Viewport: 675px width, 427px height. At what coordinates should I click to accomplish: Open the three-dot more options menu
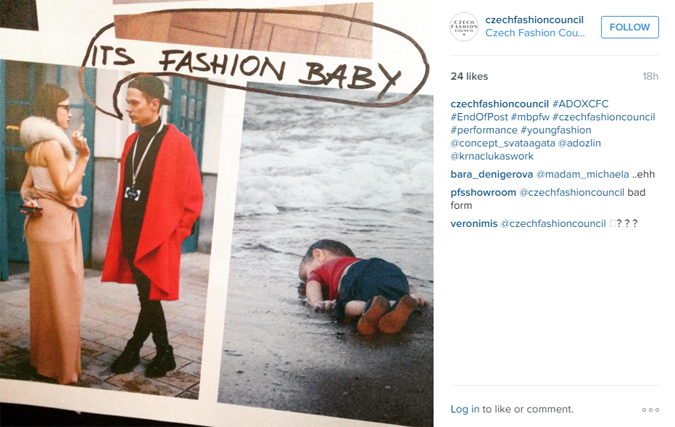click(x=650, y=410)
